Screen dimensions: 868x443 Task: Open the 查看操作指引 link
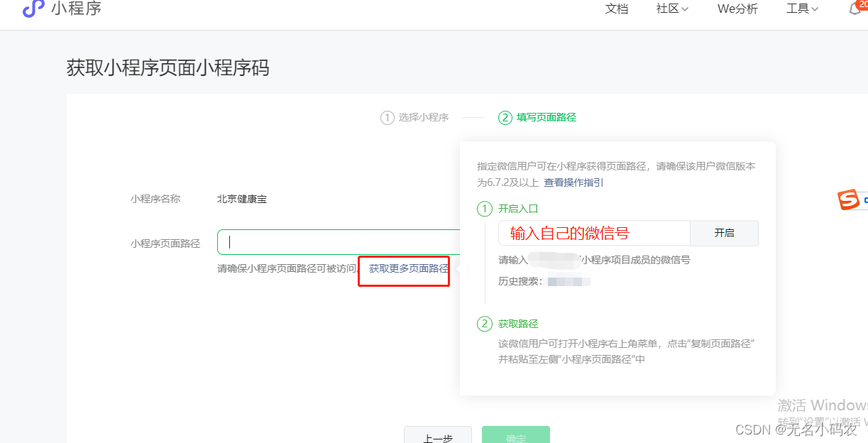pos(573,182)
